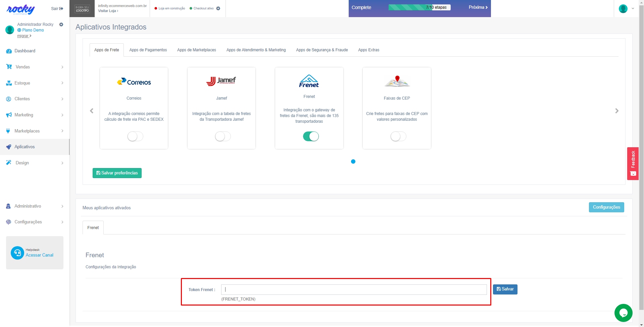The width and height of the screenshot is (644, 327).
Task: Enable the Correios shipping toggle
Action: (135, 137)
